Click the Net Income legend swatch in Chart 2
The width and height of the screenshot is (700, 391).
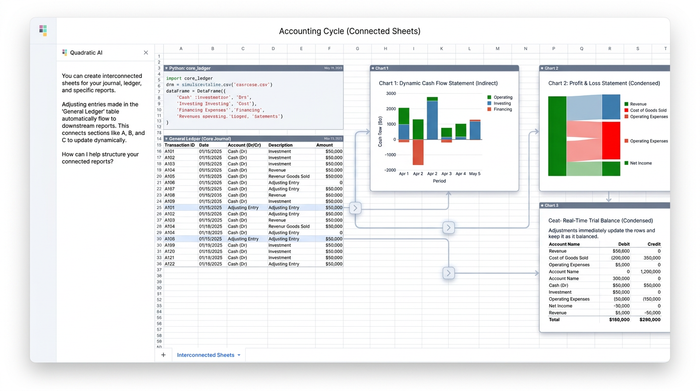tap(626, 163)
